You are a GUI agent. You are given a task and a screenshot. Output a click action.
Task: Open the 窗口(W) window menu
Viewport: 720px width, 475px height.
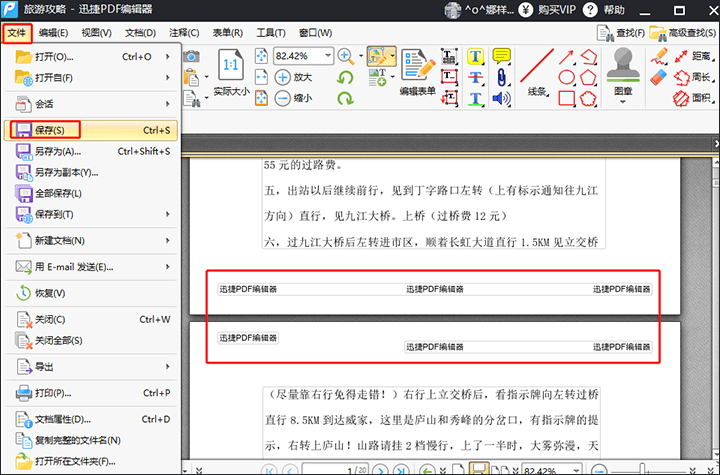315,33
